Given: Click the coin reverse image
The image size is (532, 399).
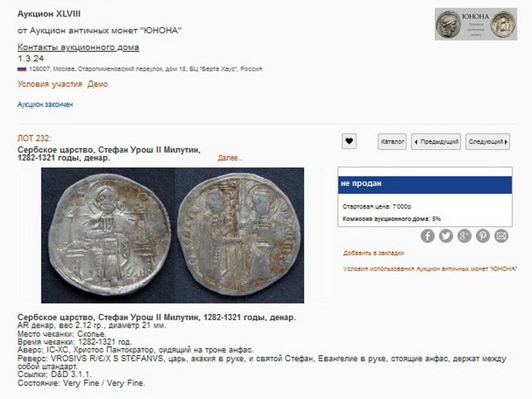Looking at the screenshot, I should (240, 235).
